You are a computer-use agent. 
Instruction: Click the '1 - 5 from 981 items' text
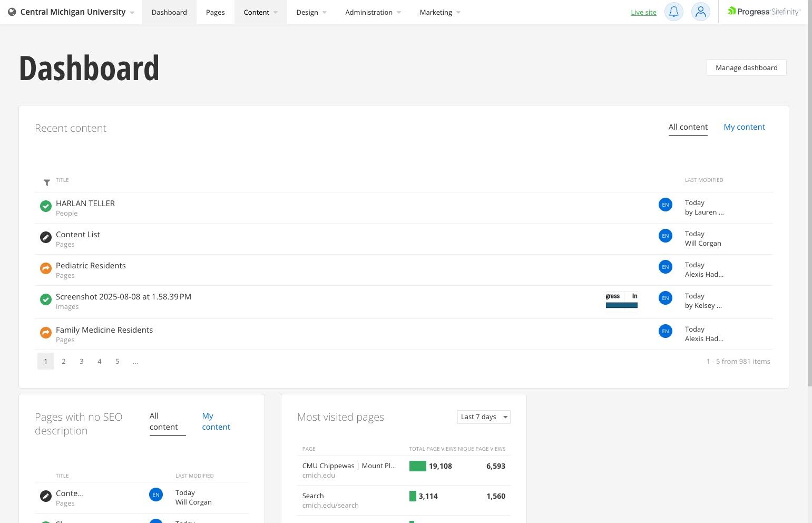[738, 362]
